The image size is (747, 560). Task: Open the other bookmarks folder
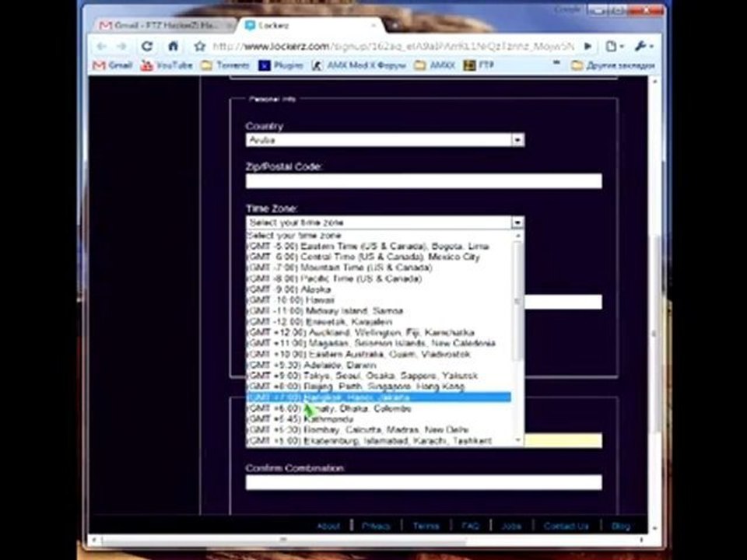pos(613,65)
